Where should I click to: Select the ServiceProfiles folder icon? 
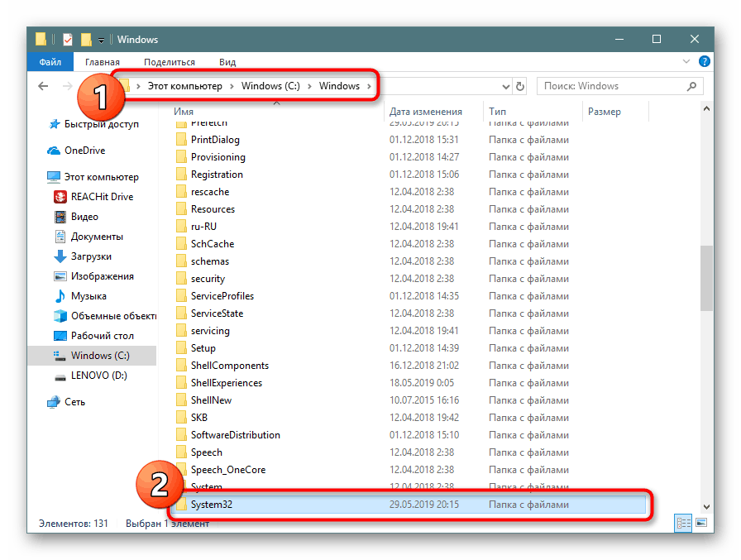(x=181, y=296)
